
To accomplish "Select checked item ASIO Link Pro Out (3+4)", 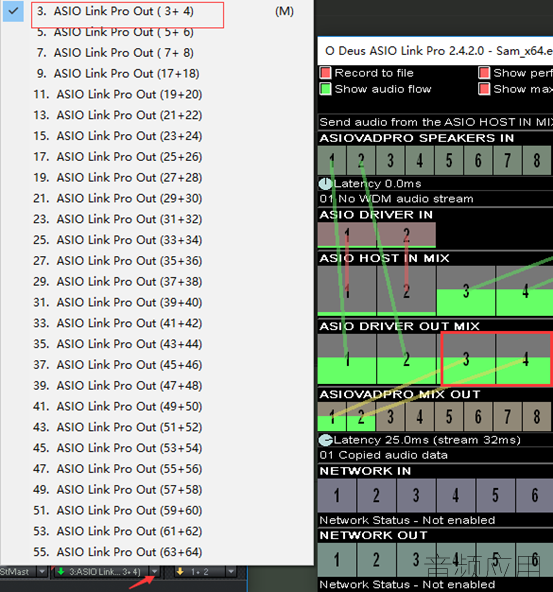I will tap(157, 11).
